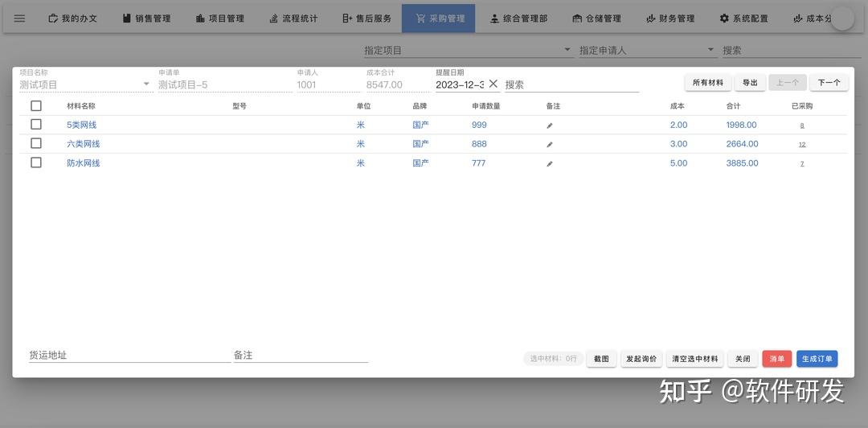This screenshot has width=868, height=428.
Task: Open 仓储管理 tab
Action: tap(596, 19)
